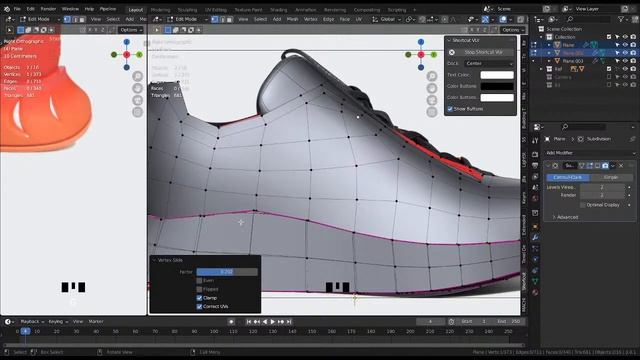
Task: Expand the Ref collection in outliner
Action: pyautogui.click(x=542, y=69)
